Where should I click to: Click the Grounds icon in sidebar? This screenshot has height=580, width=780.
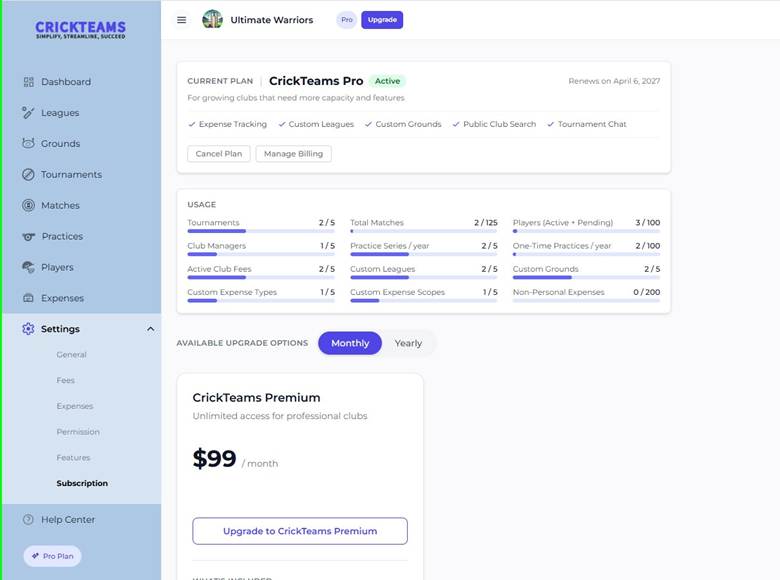click(x=28, y=143)
